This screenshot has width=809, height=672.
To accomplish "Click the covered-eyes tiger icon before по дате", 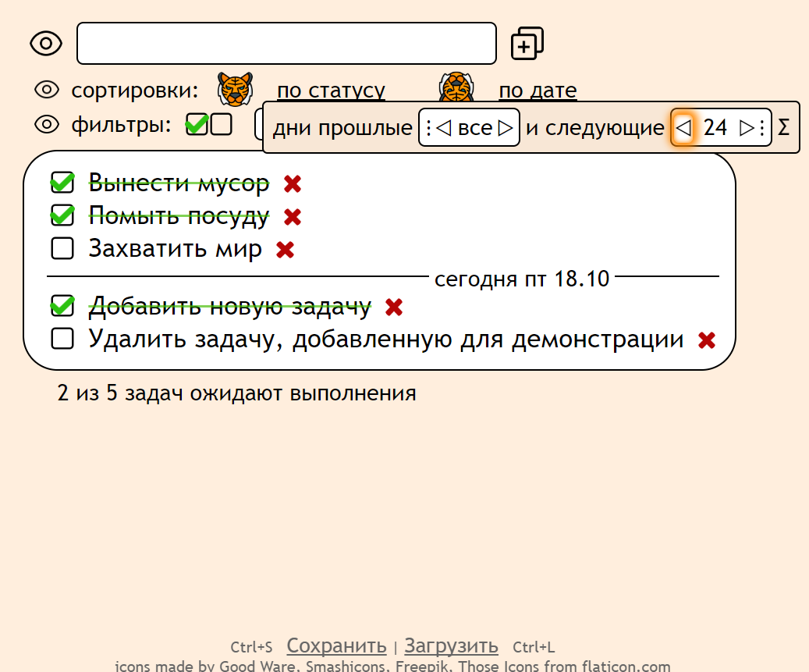I will 456,87.
